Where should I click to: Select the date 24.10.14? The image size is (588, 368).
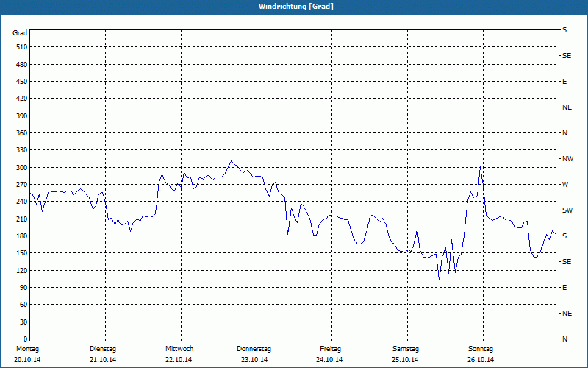(329, 360)
